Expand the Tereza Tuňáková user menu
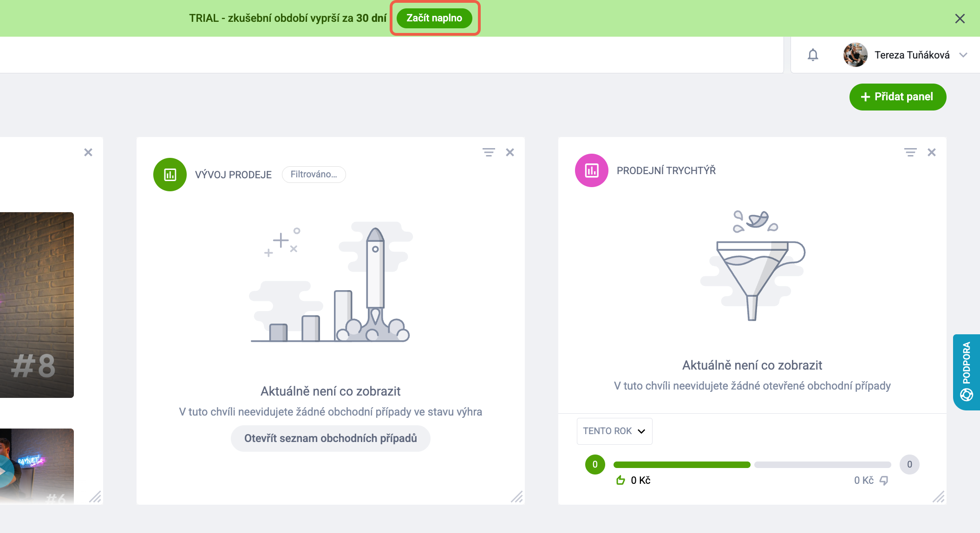Image resolution: width=980 pixels, height=533 pixels. pos(963,55)
